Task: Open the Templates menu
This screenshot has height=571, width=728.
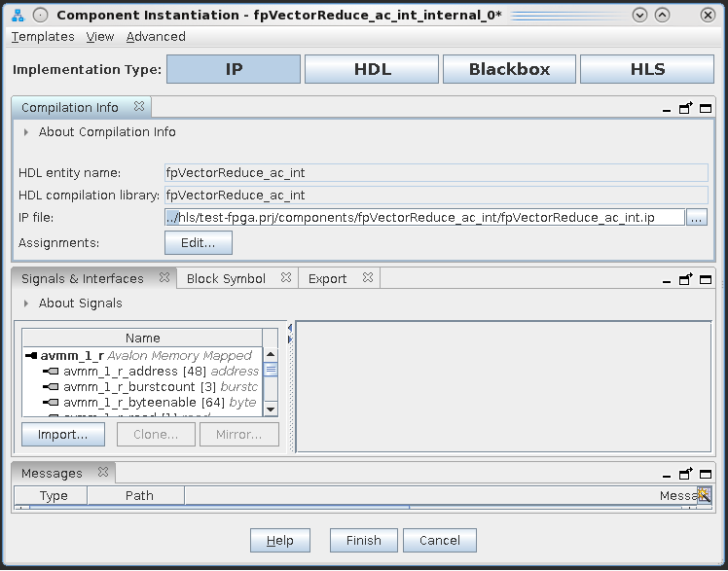Action: 43,37
